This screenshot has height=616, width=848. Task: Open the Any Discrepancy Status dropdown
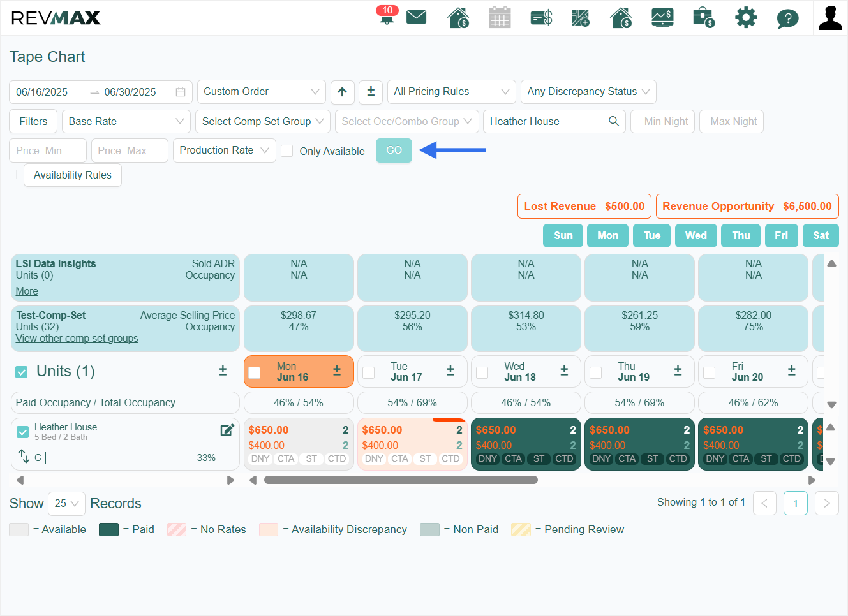coord(588,92)
